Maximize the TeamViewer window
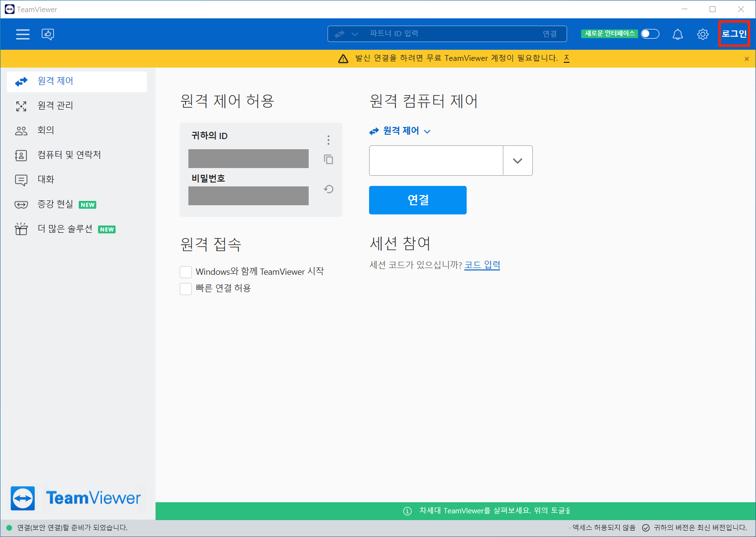Screen dimensions: 756x537 [713, 9]
